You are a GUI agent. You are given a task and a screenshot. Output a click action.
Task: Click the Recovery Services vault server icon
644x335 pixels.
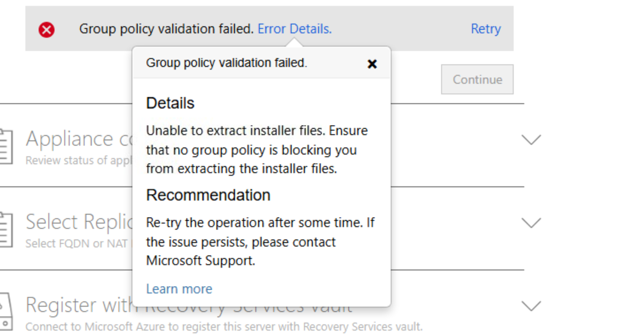point(5,312)
